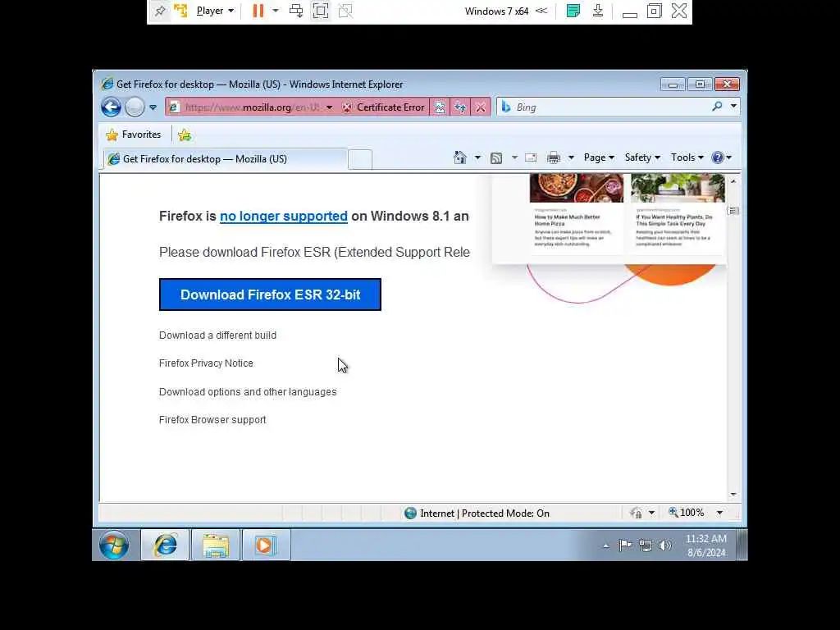
Task: Expand the Print dropdown arrow
Action: tap(571, 157)
